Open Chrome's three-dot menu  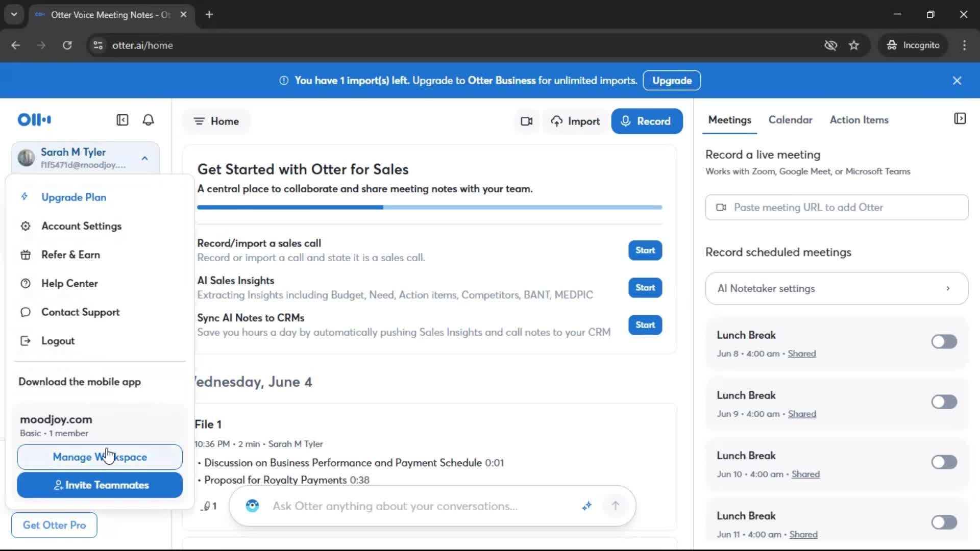(x=964, y=45)
